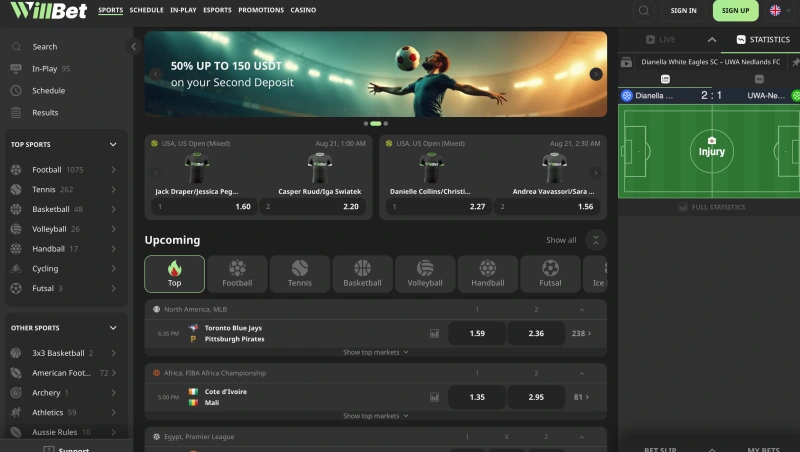Open statistics icon for Cote d'Ivoire match
This screenshot has height=452, width=800.
coord(434,397)
